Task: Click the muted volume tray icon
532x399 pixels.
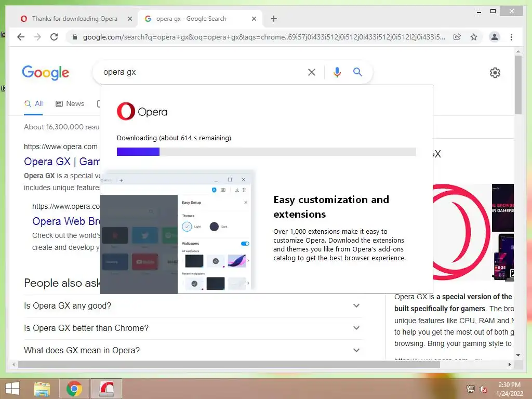Action: tap(483, 389)
